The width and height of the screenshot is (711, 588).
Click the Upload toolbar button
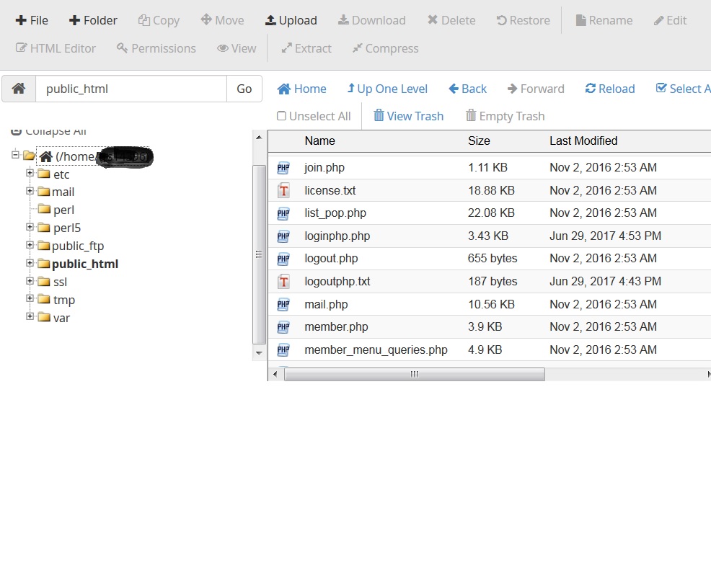291,20
